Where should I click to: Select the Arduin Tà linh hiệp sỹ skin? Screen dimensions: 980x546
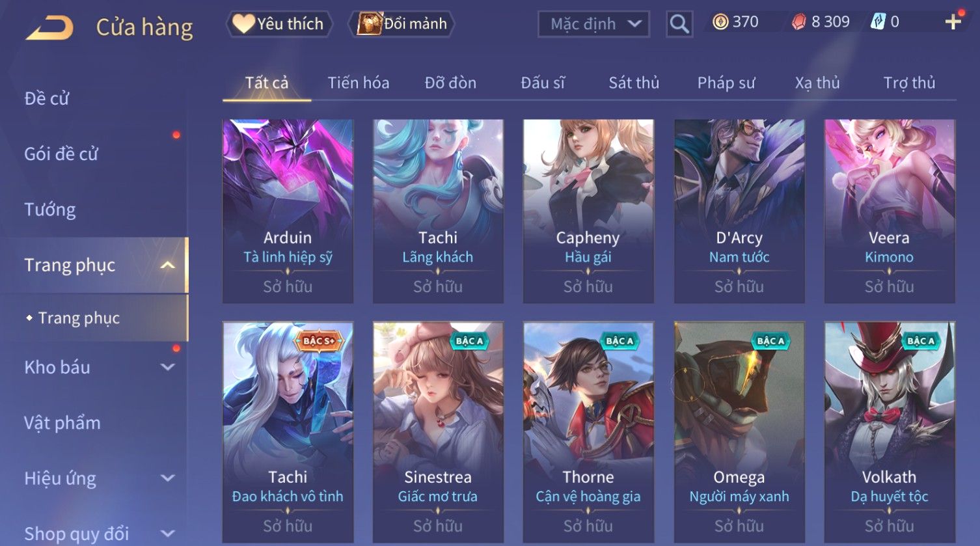click(x=288, y=212)
